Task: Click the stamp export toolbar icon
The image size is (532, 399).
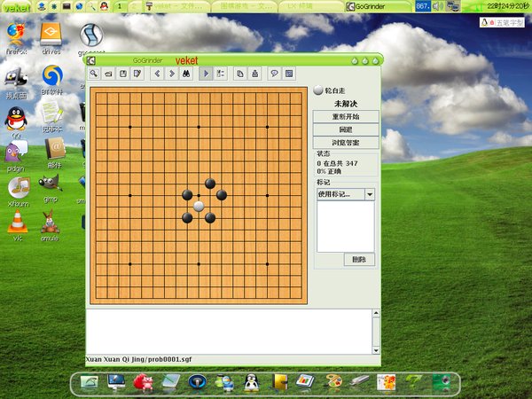Action: tap(254, 74)
